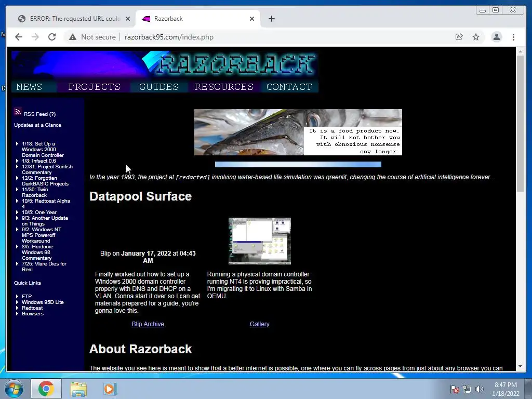This screenshot has height=399, width=532.
Task: Bookmark this page with the star
Action: [x=476, y=37]
